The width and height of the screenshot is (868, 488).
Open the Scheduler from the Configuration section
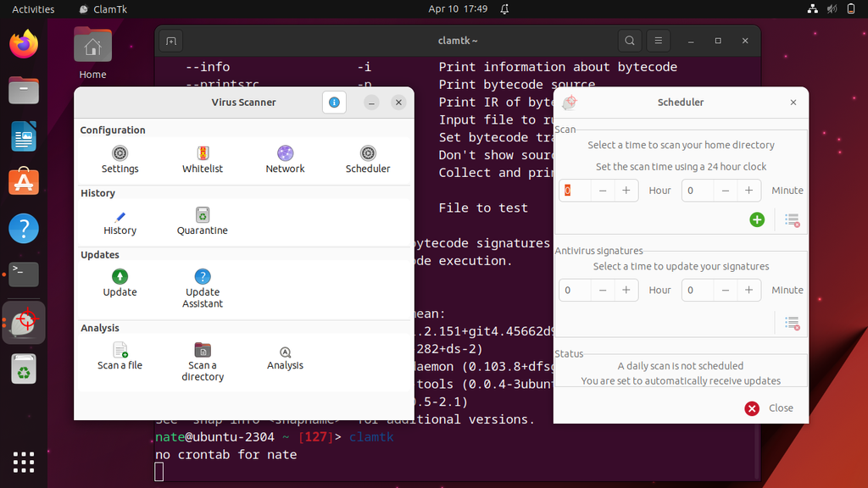point(367,159)
